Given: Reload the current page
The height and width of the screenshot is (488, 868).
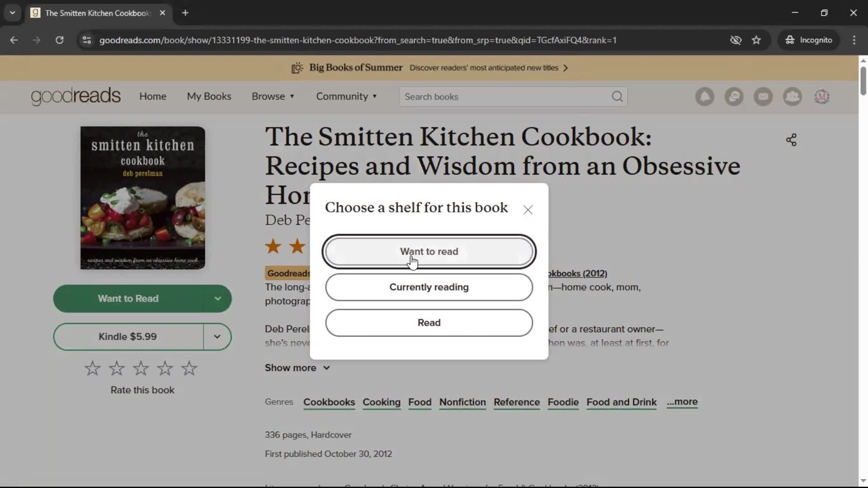Looking at the screenshot, I should [x=59, y=40].
